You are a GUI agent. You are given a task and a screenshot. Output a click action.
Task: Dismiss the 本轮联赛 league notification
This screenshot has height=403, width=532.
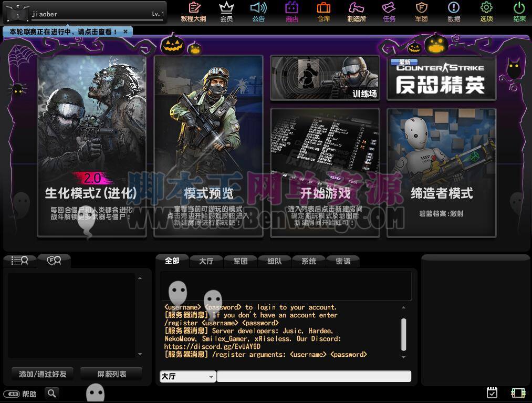point(126,32)
